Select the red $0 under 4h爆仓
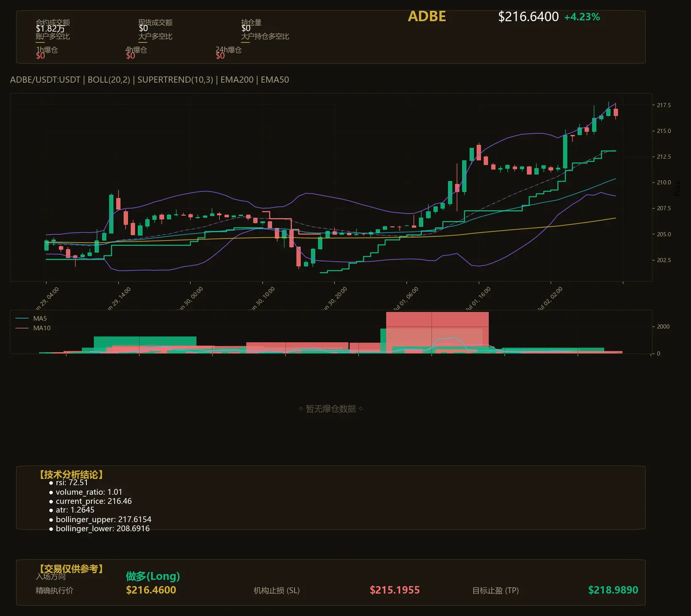This screenshot has height=616, width=691. click(130, 56)
